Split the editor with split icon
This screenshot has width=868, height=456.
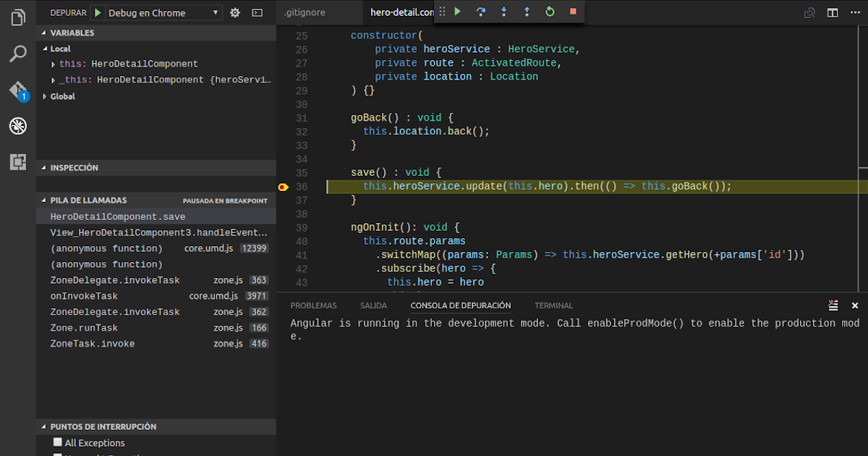(833, 12)
